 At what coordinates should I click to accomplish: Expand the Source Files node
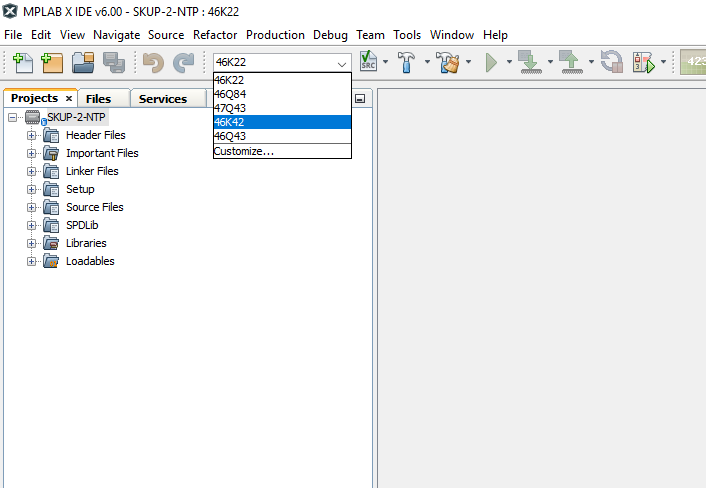click(x=31, y=207)
